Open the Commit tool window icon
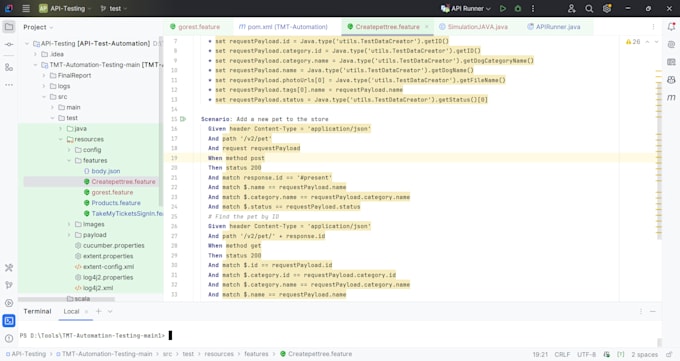 tap(9, 44)
